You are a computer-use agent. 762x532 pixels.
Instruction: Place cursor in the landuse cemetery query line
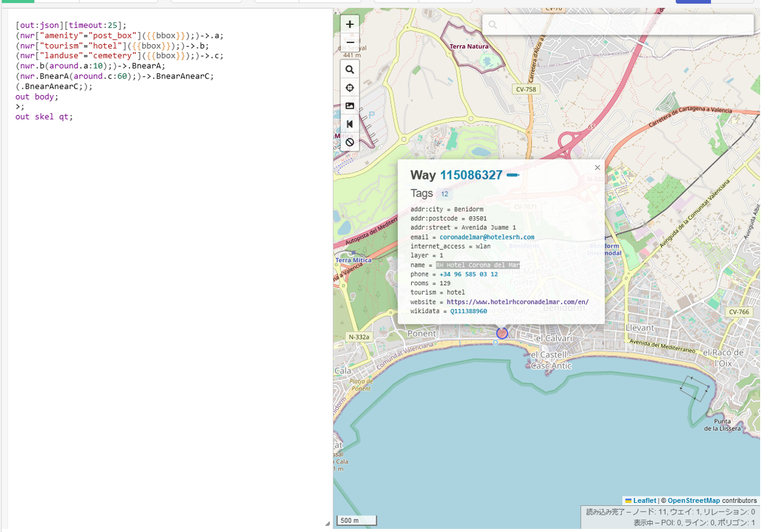119,56
